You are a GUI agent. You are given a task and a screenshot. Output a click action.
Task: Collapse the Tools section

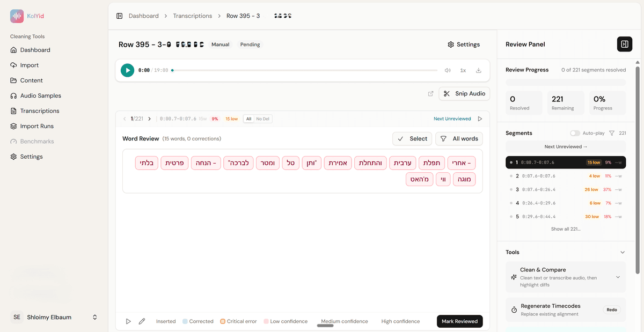point(622,252)
